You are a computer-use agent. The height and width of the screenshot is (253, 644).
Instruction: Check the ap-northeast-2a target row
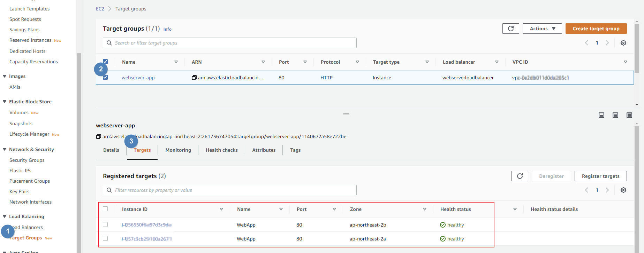click(105, 238)
